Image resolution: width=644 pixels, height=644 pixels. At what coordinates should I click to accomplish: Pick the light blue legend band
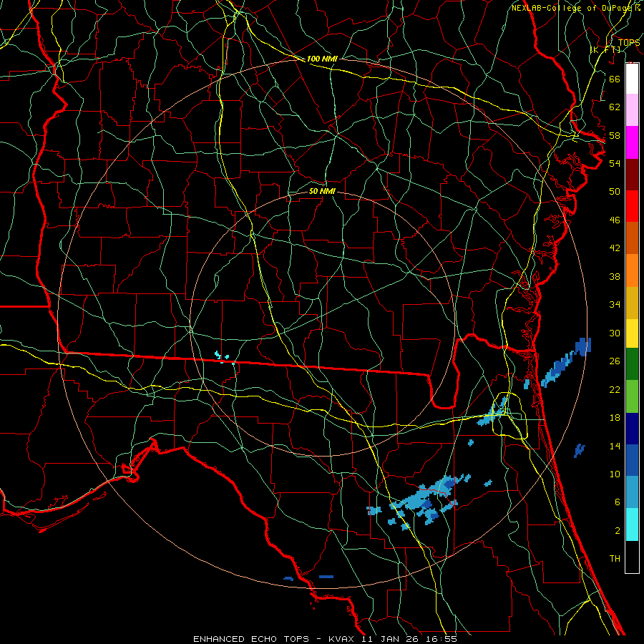[632, 492]
